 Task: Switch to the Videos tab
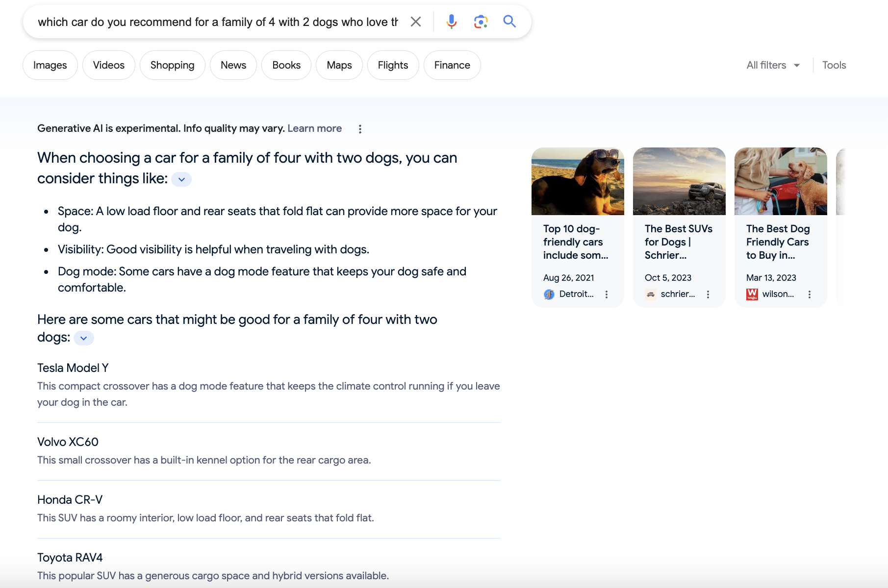tap(109, 65)
